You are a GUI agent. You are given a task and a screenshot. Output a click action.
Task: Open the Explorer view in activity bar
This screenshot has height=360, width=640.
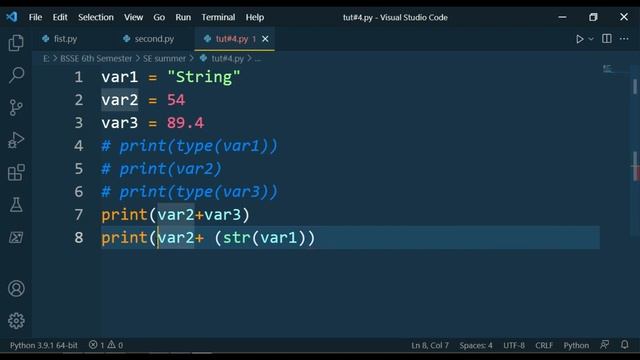click(16, 43)
